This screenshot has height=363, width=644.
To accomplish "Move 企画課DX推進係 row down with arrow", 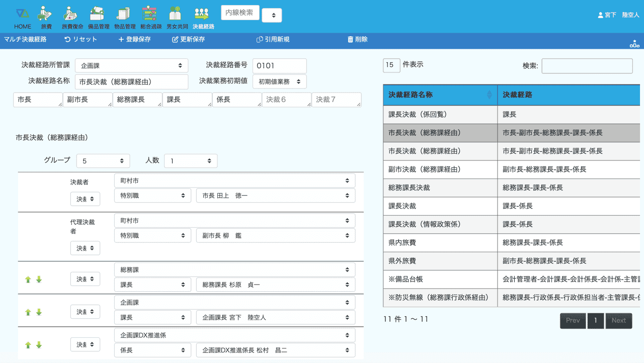I will [x=39, y=345].
